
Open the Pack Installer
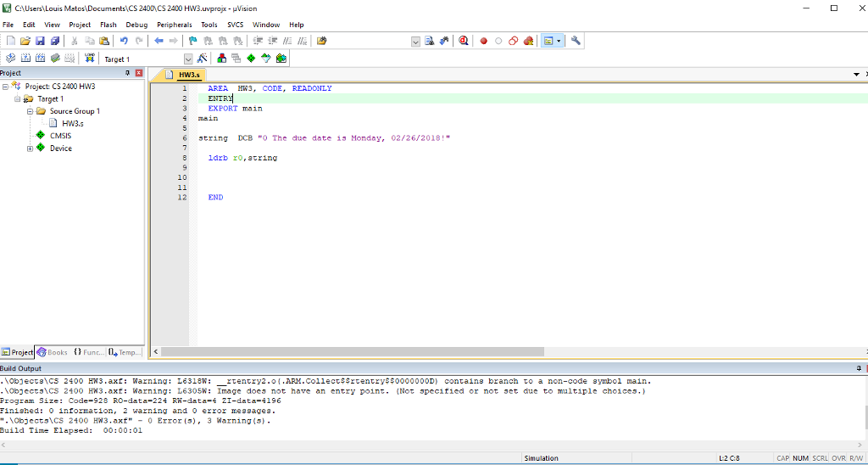281,59
